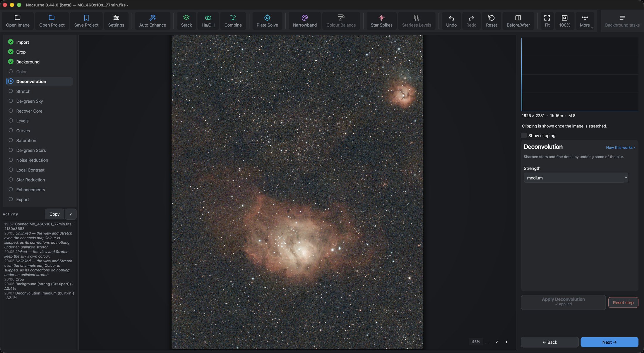This screenshot has width=644, height=353.
Task: Click the histogram panel
Action: 580,74
